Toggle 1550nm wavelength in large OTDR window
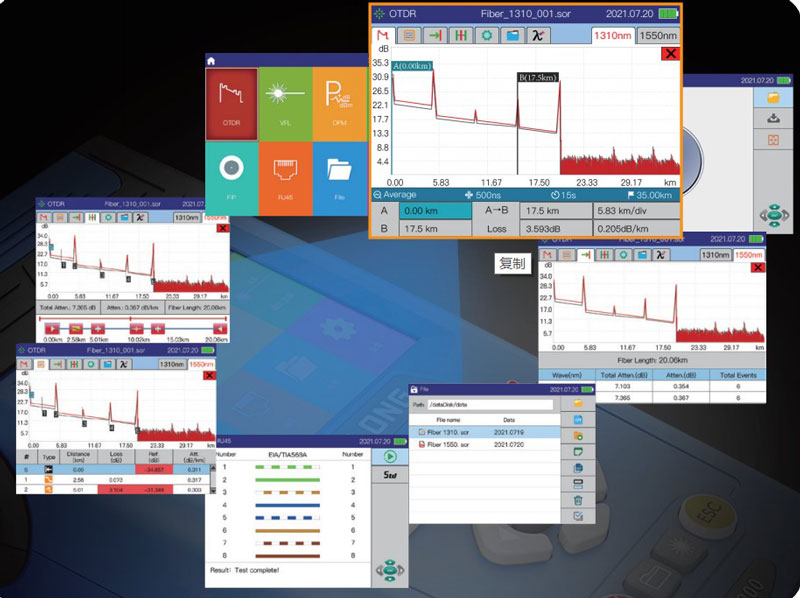Screen dimensions: 800x598 (659, 36)
